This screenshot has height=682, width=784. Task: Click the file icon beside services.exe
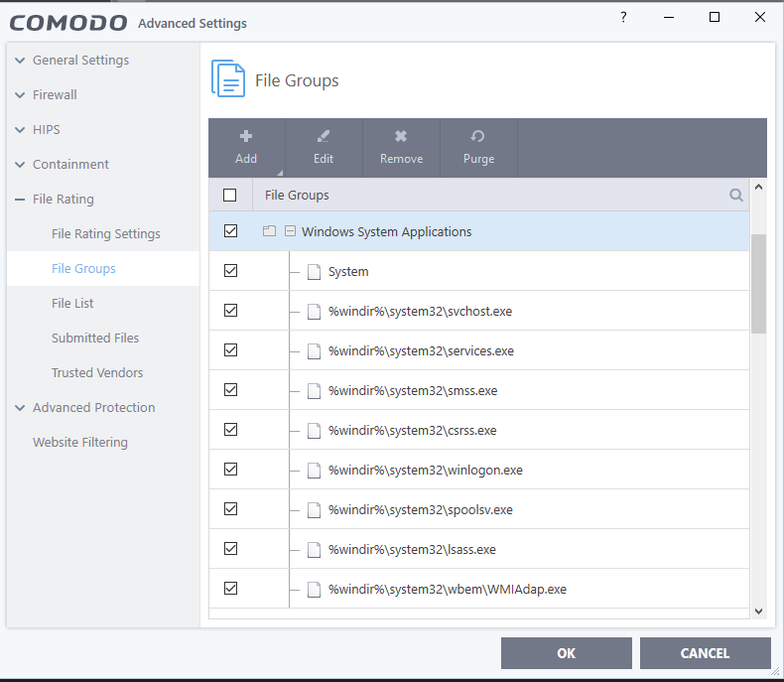pos(314,351)
